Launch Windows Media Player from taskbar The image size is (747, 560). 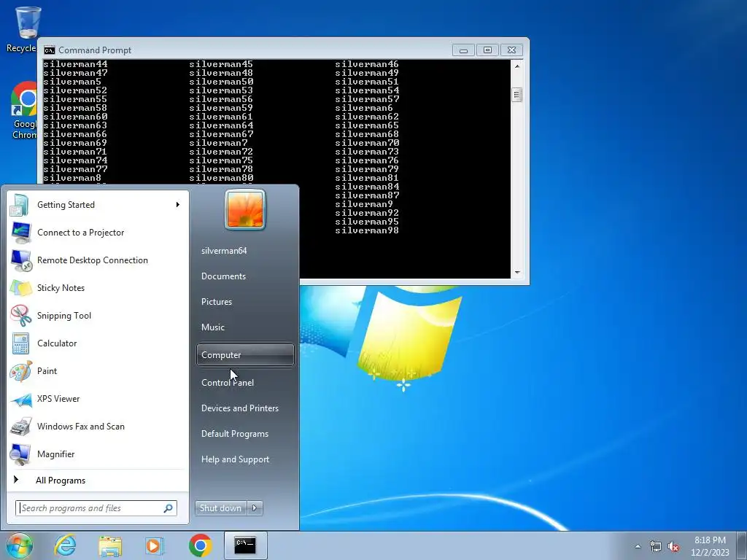[x=155, y=545]
